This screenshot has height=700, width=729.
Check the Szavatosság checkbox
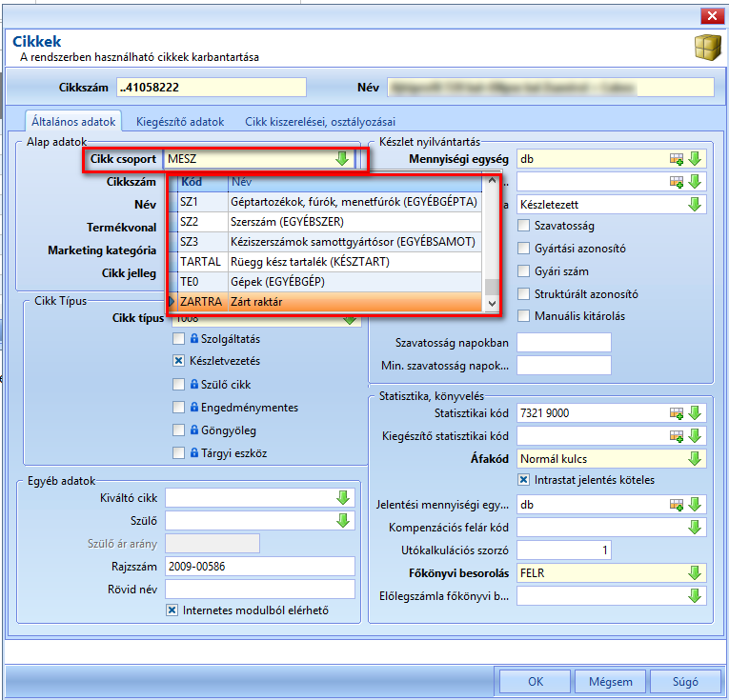pyautogui.click(x=523, y=226)
